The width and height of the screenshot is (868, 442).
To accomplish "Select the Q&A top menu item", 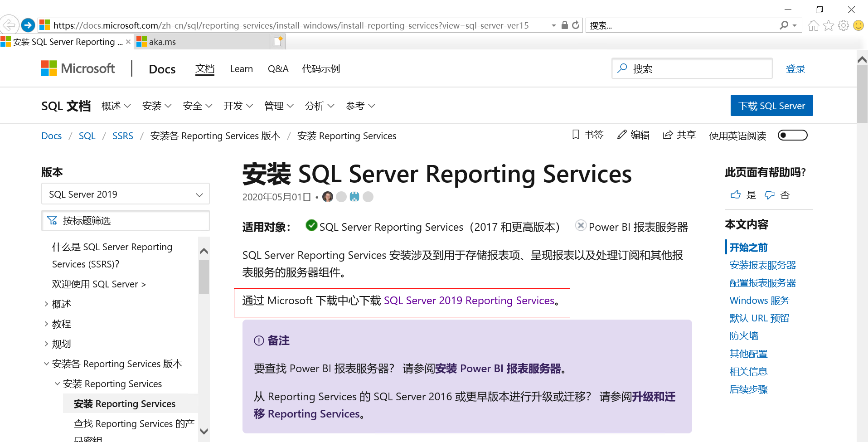I will click(278, 69).
